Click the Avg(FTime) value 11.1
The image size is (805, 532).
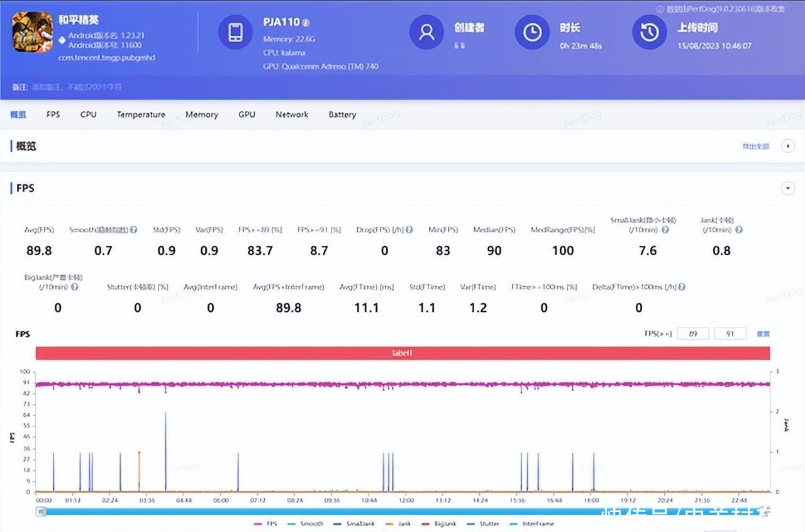coord(367,308)
